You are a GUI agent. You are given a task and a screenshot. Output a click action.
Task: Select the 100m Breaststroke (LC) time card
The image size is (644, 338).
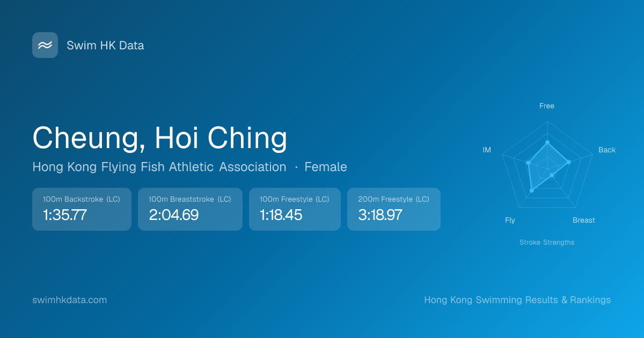(190, 209)
